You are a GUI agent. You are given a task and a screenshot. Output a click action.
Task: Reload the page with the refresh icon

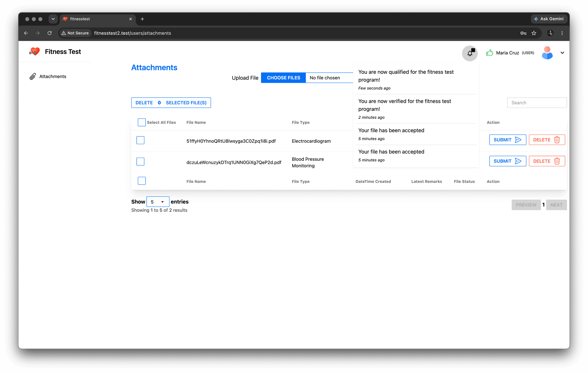point(49,33)
